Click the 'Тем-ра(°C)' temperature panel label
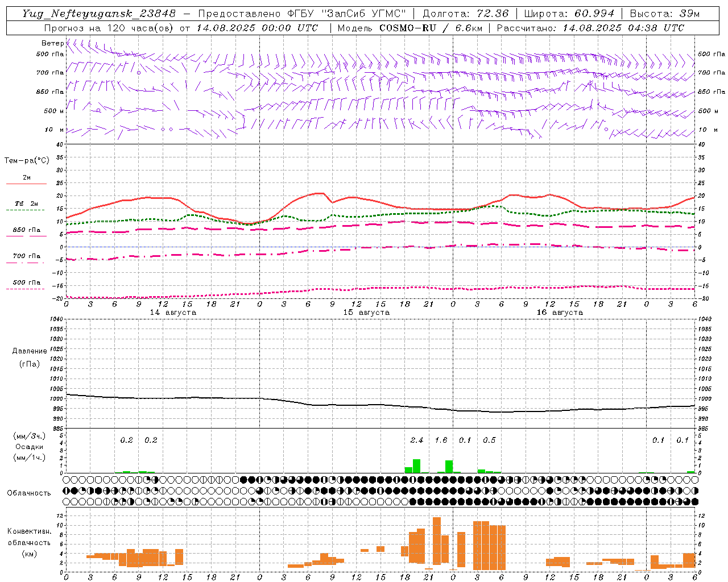 (x=27, y=161)
